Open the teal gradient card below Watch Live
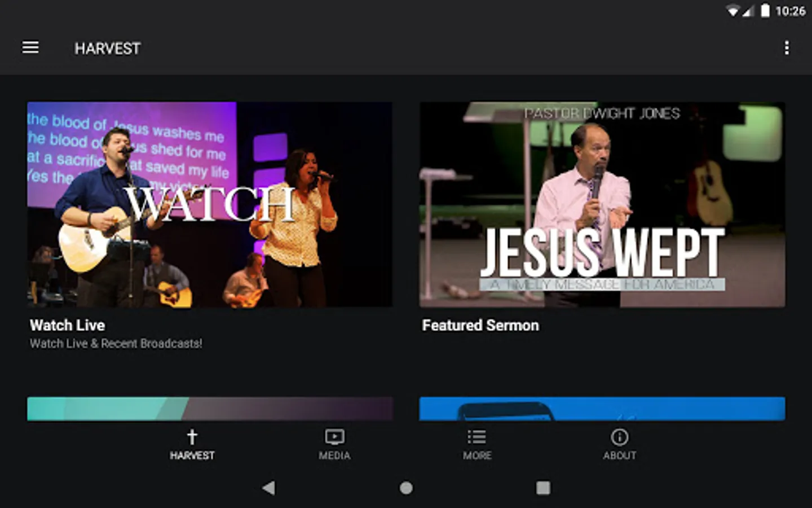Screen dimensions: 812x508 [210, 409]
